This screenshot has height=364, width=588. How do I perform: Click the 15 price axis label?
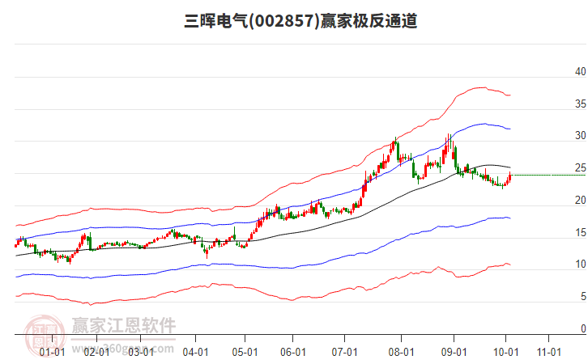click(580, 232)
